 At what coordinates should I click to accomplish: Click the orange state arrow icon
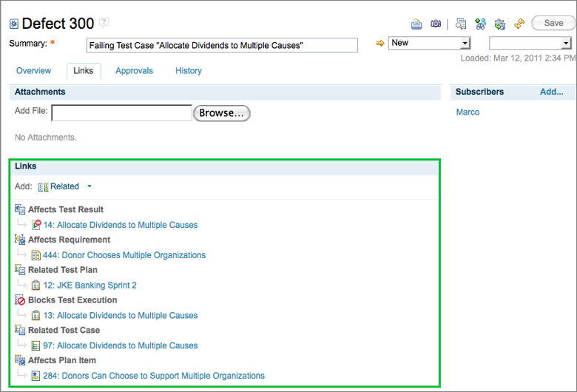pyautogui.click(x=380, y=44)
